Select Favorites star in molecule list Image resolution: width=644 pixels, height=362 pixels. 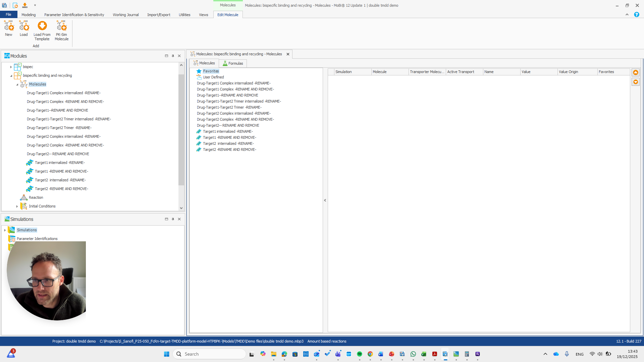pos(199,71)
